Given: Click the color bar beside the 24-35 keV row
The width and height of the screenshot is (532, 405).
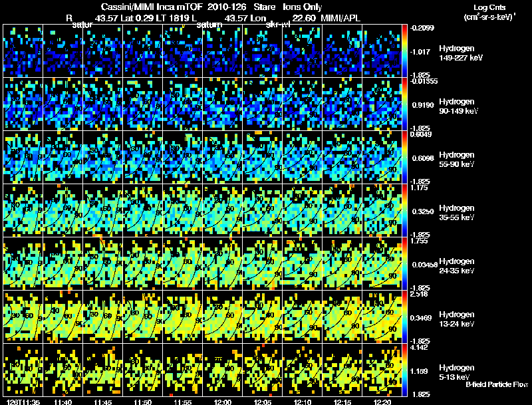Looking at the screenshot, I should [x=404, y=264].
